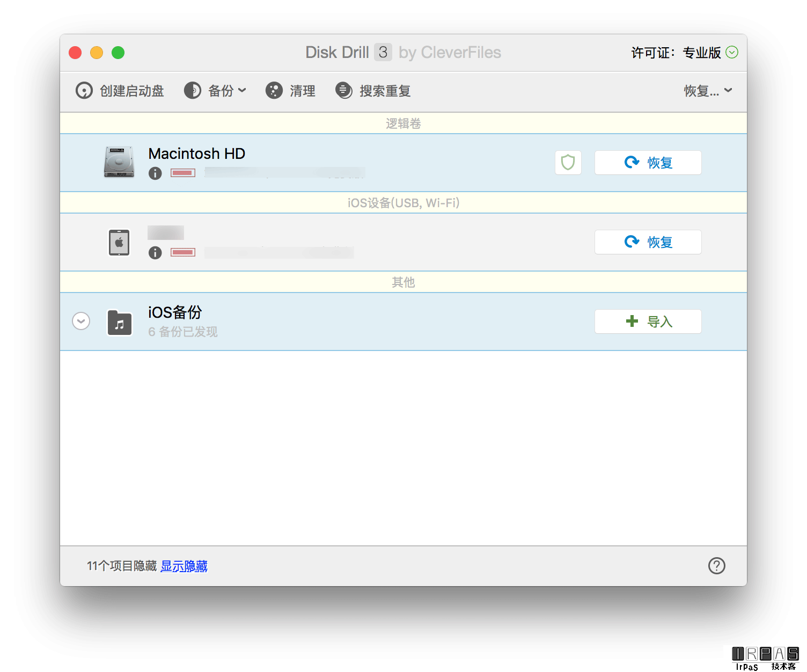Select the Macintosh HD drive icon

[119, 162]
